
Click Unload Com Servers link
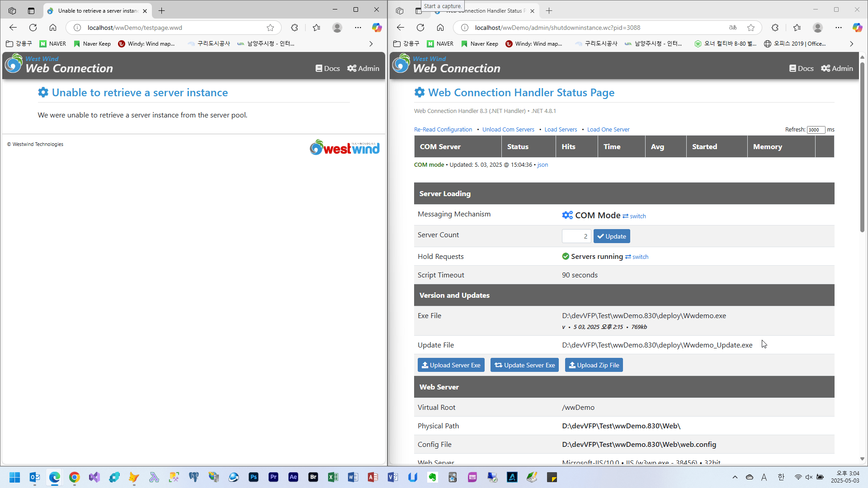pos(508,130)
